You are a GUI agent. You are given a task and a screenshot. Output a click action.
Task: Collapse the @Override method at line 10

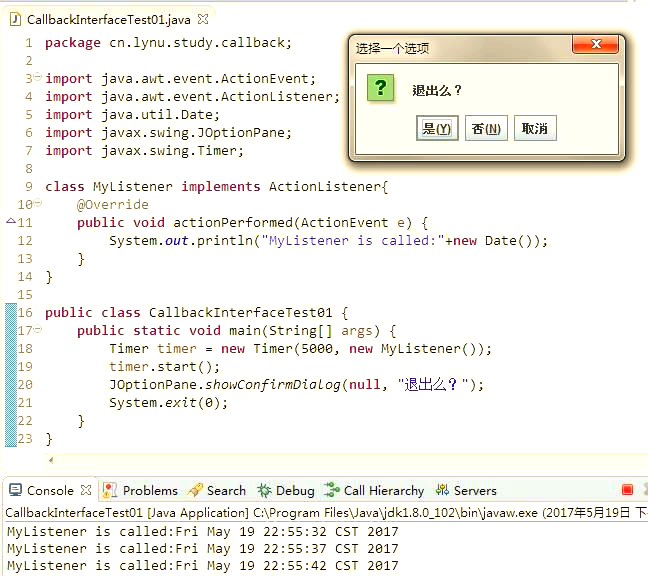point(38,202)
